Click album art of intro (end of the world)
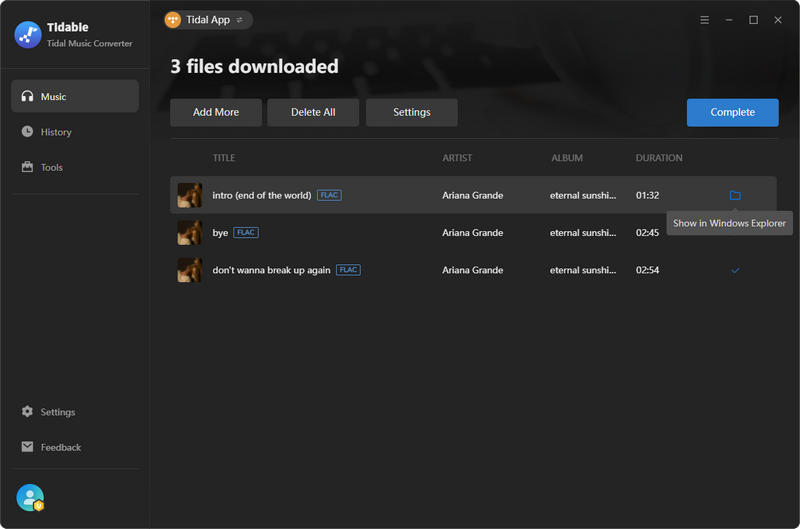Viewport: 800px width, 529px height. pos(190,195)
